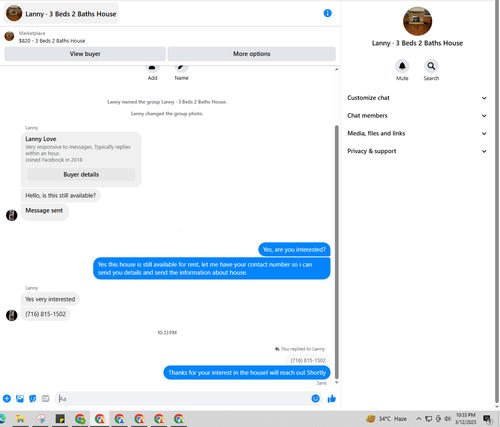Click the 'Lanny named the group' notice

pos(167,102)
